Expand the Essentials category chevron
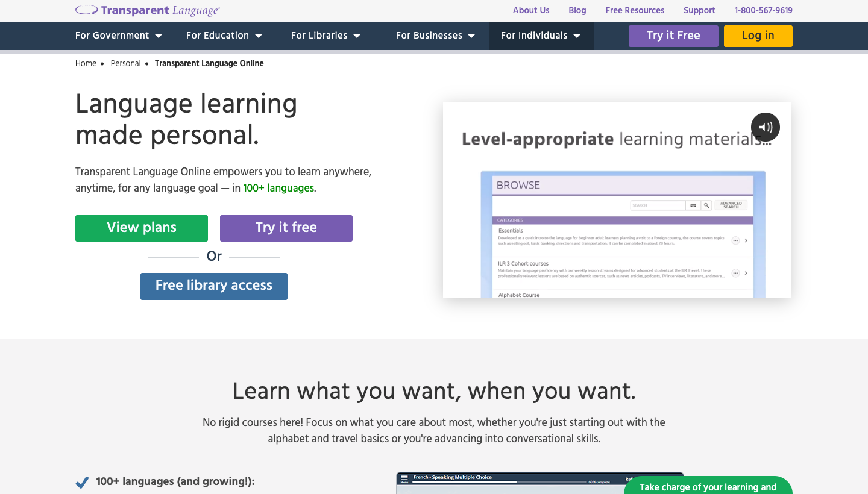 pyautogui.click(x=746, y=240)
